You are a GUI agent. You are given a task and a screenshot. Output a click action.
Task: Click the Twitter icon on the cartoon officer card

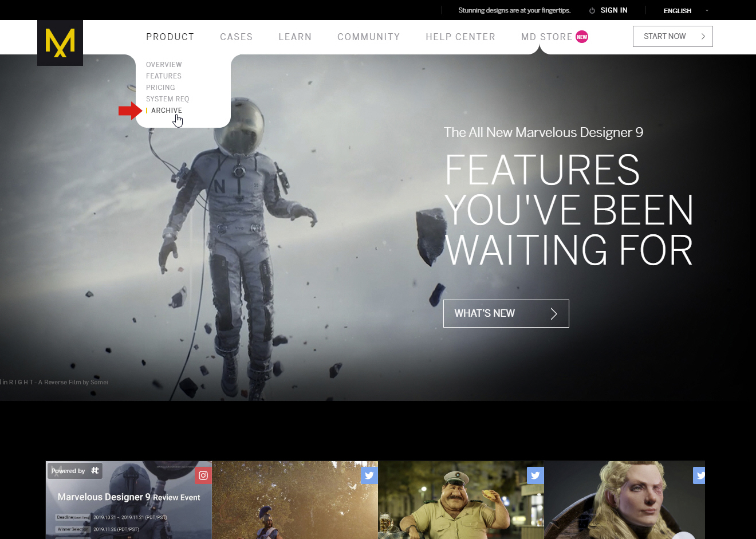(x=535, y=475)
